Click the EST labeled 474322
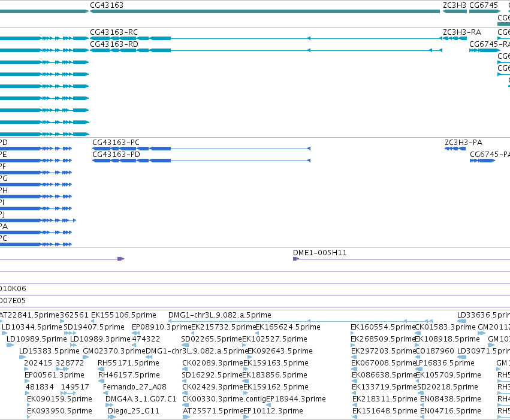 point(146,339)
